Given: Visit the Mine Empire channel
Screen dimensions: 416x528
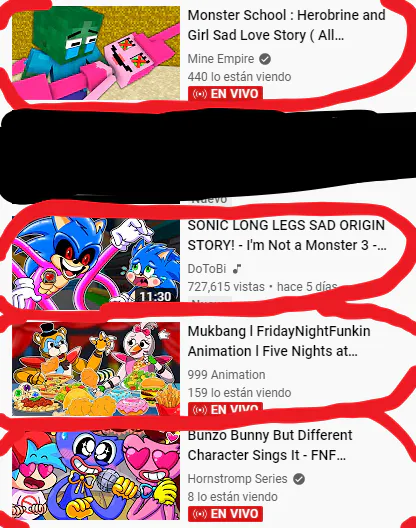Looking at the screenshot, I should coord(221,59).
